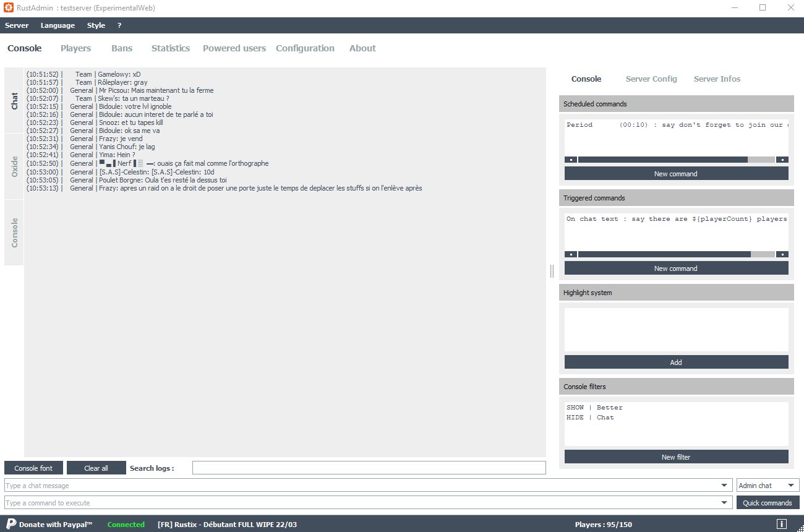Click left arrow of Triggered commands scrollbar
Viewport: 804px width, 532px height.
point(571,254)
